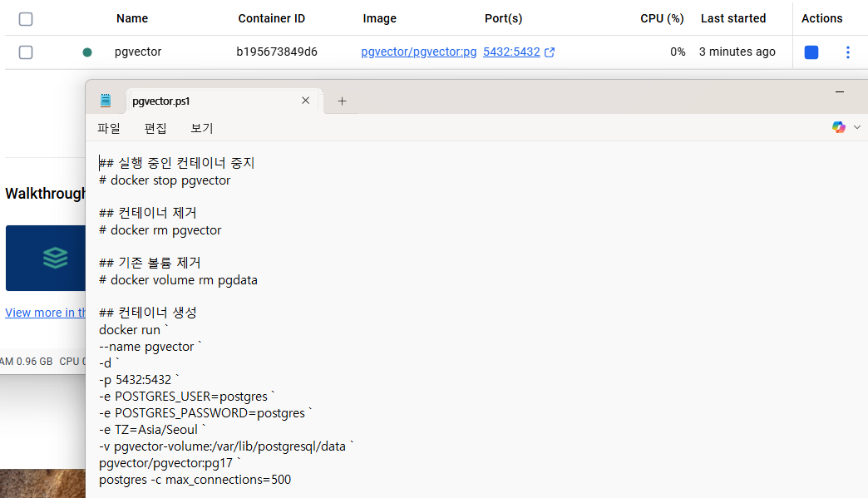This screenshot has height=498, width=868.
Task: Select the pgvector.ps1 tab in Notepad
Action: coord(224,101)
